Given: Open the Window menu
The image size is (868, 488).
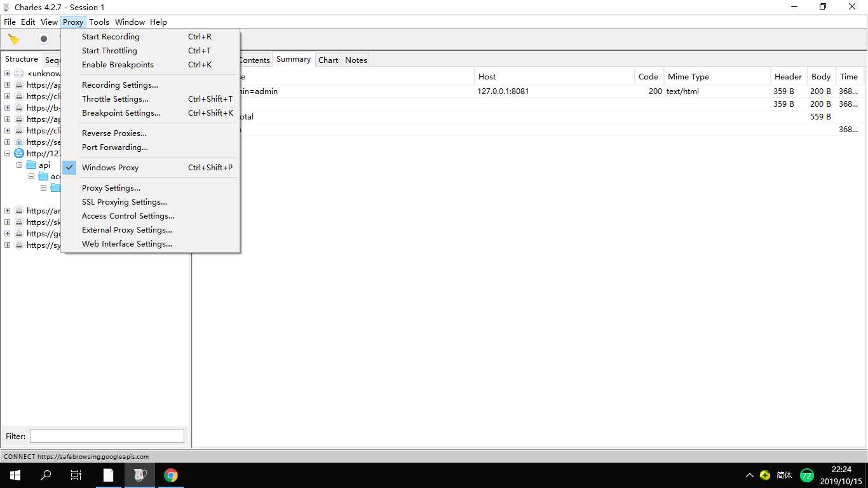Looking at the screenshot, I should (x=130, y=22).
